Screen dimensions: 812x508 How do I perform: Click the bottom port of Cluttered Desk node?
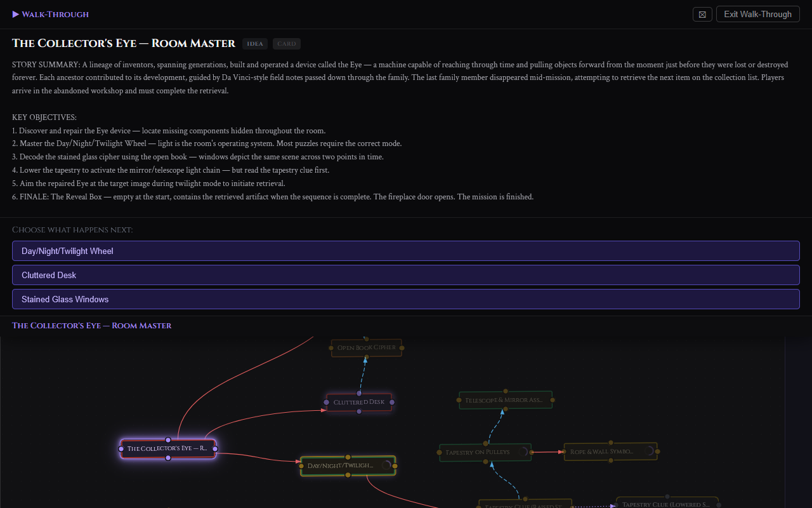(x=359, y=411)
